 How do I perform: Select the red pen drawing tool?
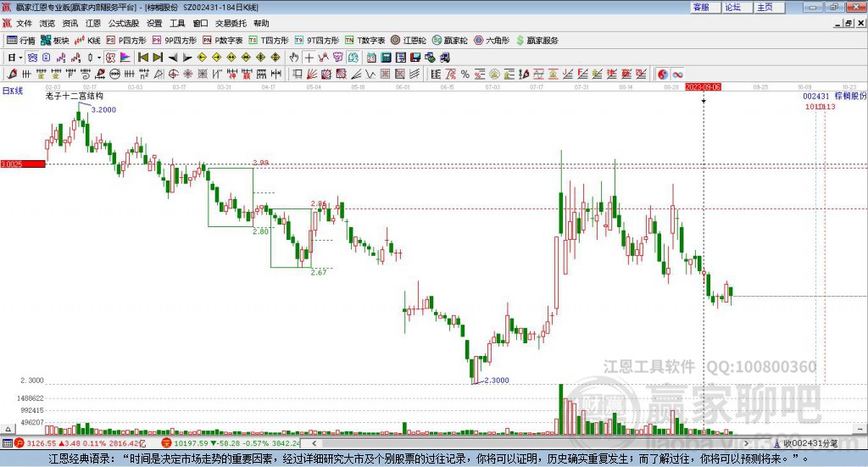[12, 74]
